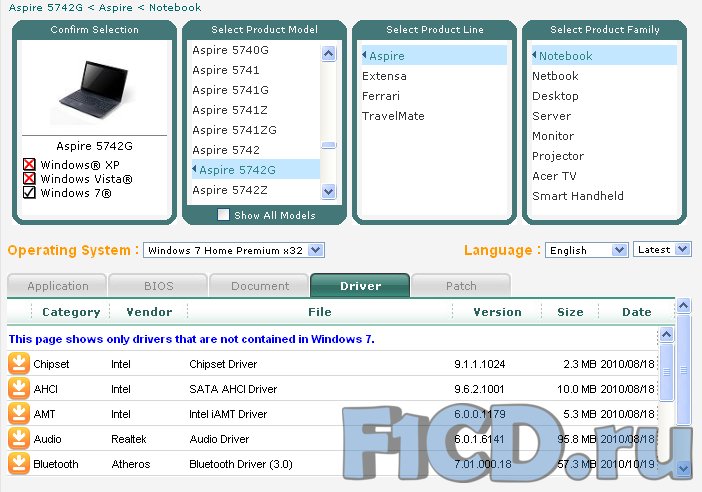Open the Language dropdown set to English
Image resolution: width=702 pixels, height=492 pixels.
(586, 250)
